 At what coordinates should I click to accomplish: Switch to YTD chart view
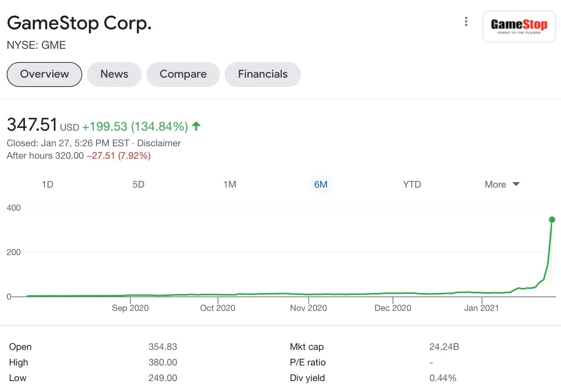412,184
